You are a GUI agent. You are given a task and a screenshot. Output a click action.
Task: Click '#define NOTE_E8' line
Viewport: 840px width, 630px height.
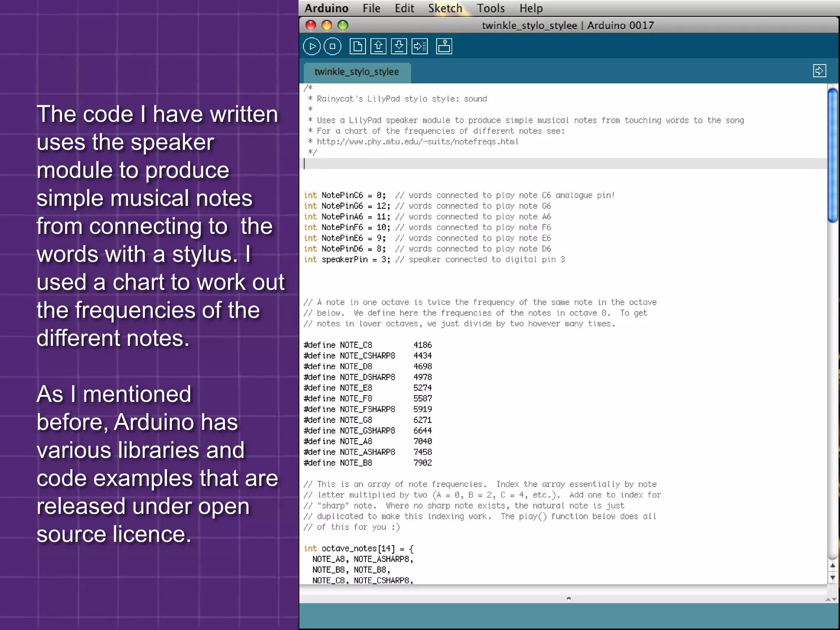point(368,388)
